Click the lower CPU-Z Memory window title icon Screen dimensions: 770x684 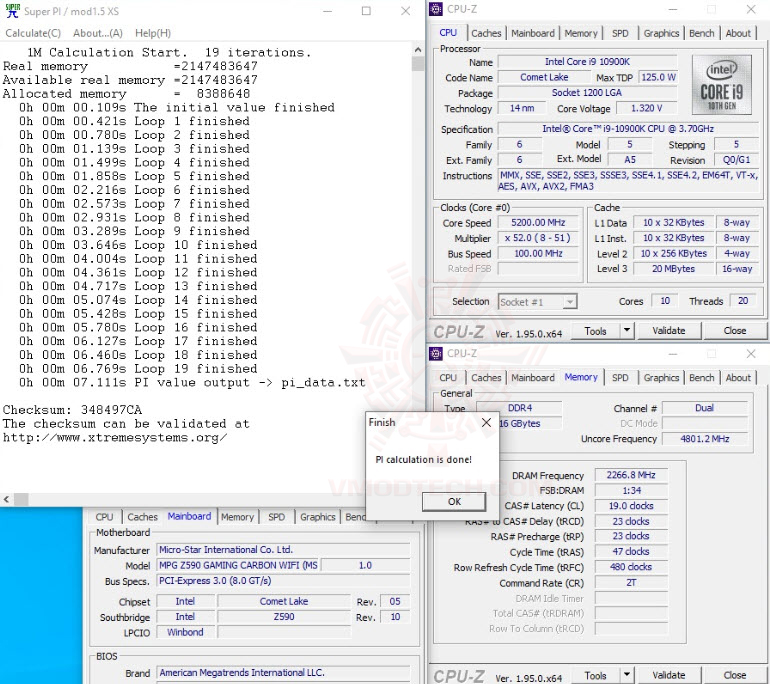point(436,354)
